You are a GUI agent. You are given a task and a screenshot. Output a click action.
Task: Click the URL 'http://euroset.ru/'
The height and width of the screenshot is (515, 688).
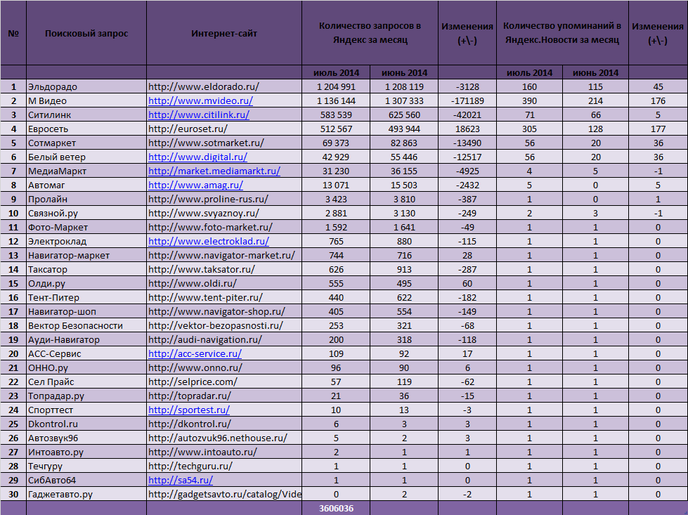coord(188,129)
